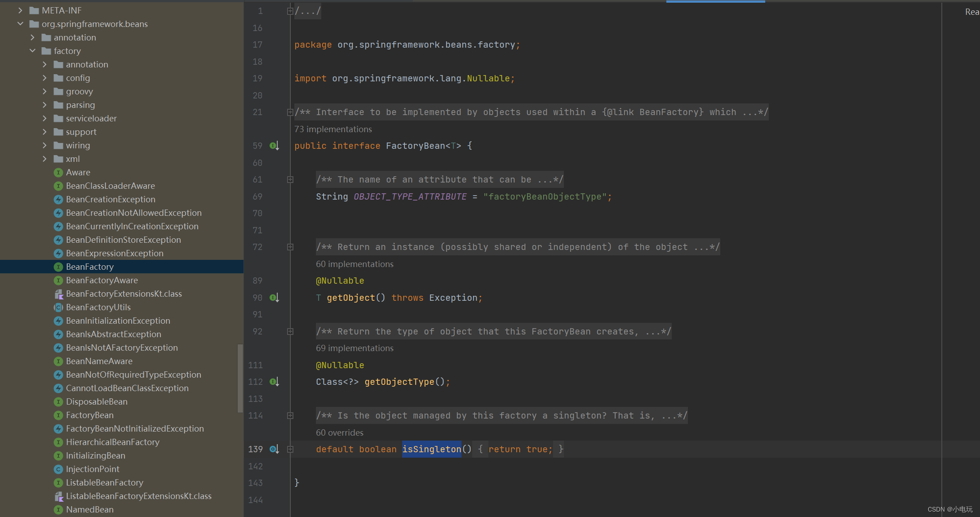This screenshot has width=980, height=517.
Task: Click the CannotLoadBeanClassException exception icon
Action: (58, 388)
